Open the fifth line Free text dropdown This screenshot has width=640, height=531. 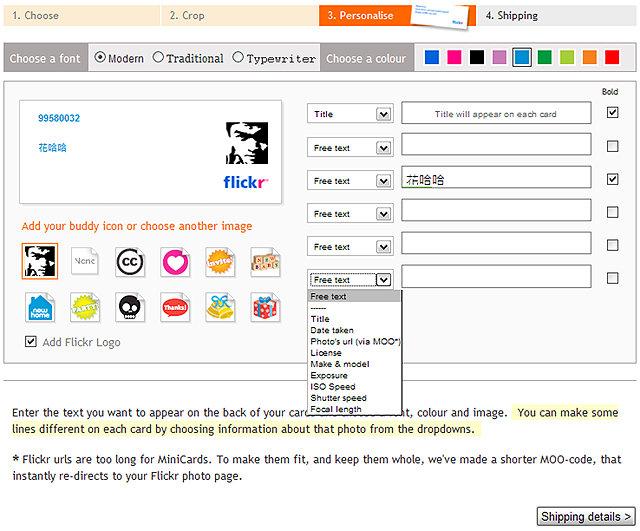point(350,247)
